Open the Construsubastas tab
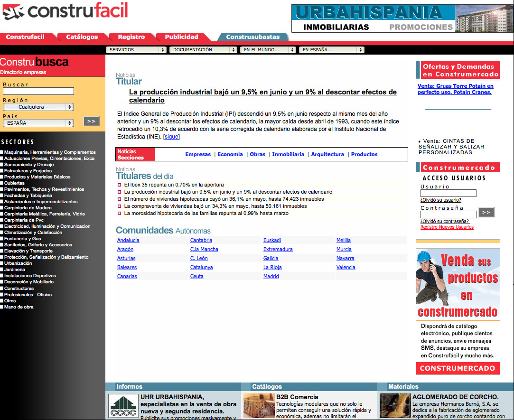The width and height of the screenshot is (514, 420). click(x=252, y=37)
